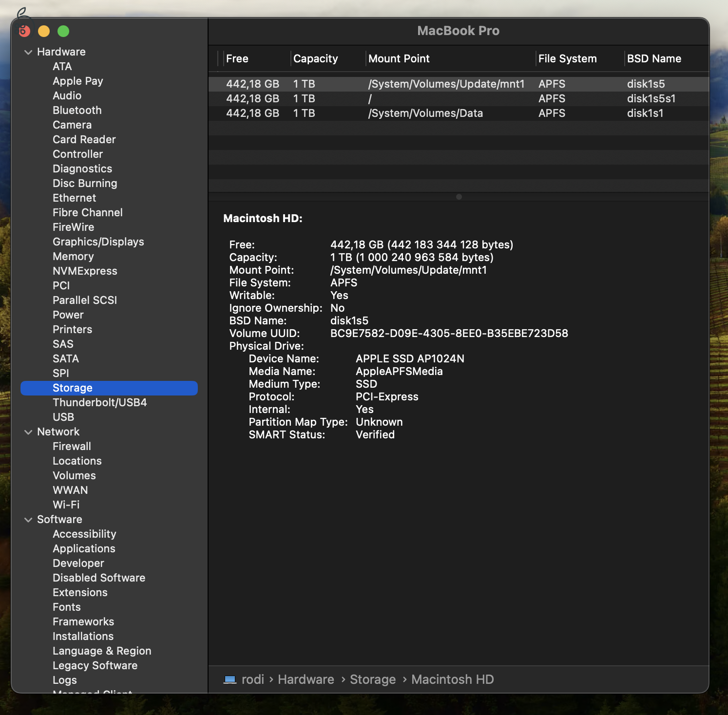Open FireWire information
The height and width of the screenshot is (715, 728).
[x=73, y=227]
